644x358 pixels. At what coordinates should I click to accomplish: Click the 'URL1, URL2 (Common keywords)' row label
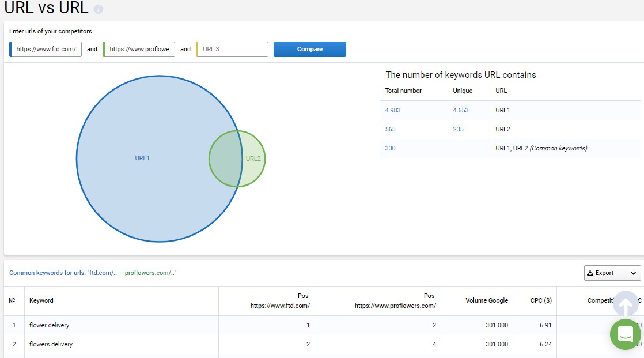[x=541, y=148]
